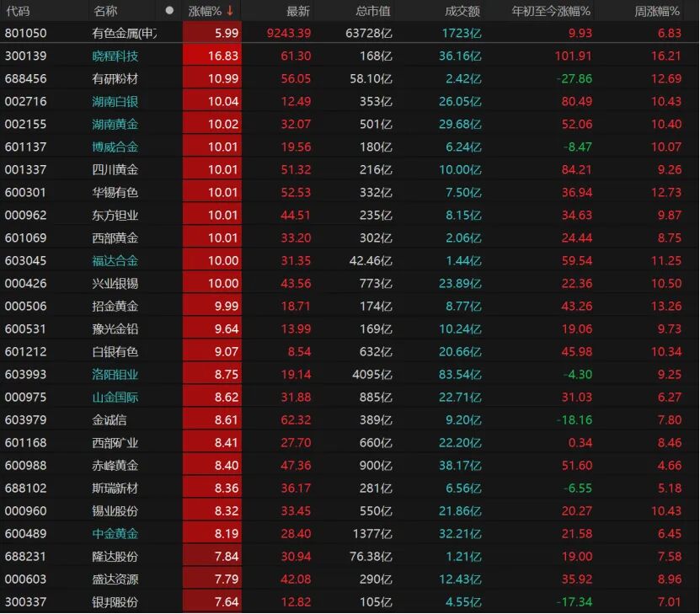700x614 pixels.
Task: Sort by 成交额 column header
Action: pyautogui.click(x=462, y=11)
